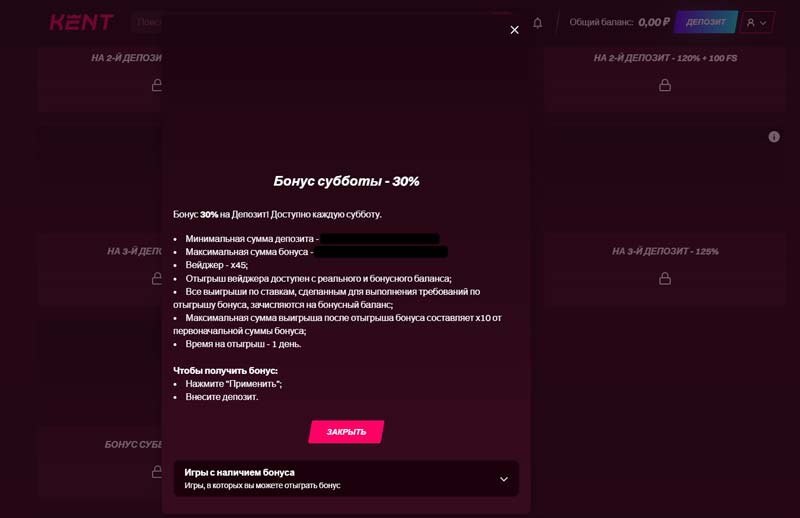
Task: Select НА 3-Й ДЕПОЗИТ - 125% card title
Action: (665, 251)
